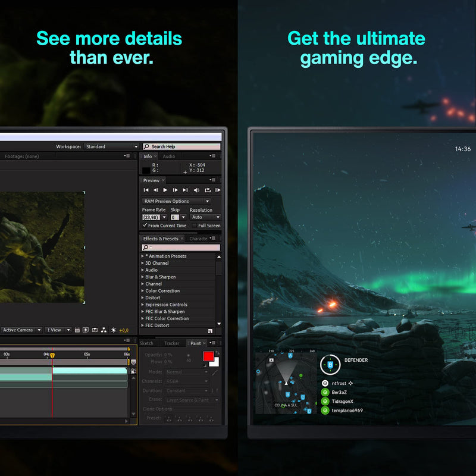Expand the Expression Controls category

click(142, 305)
